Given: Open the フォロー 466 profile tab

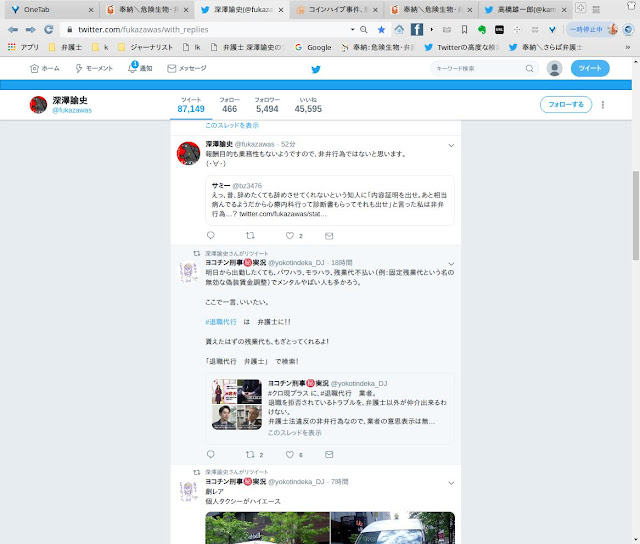Looking at the screenshot, I should [229, 105].
